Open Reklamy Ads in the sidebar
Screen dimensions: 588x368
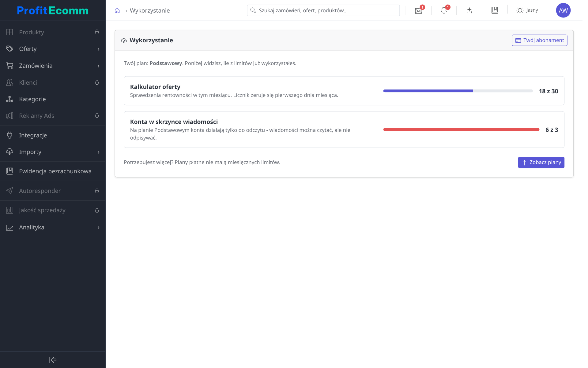(53, 116)
